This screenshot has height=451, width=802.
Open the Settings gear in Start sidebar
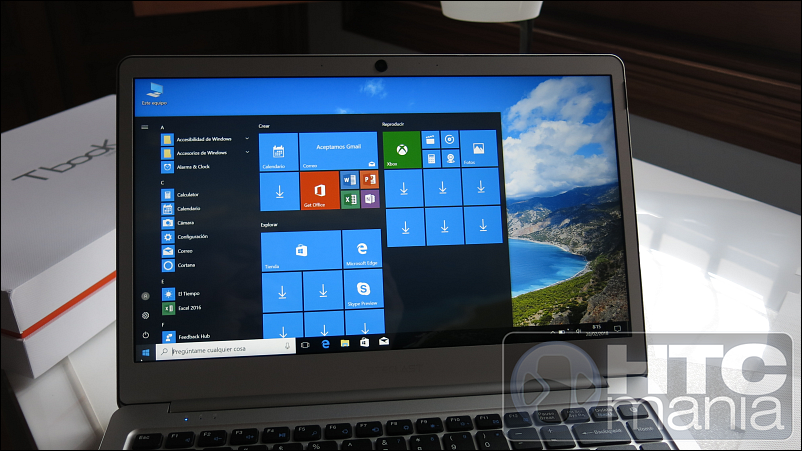[x=145, y=316]
